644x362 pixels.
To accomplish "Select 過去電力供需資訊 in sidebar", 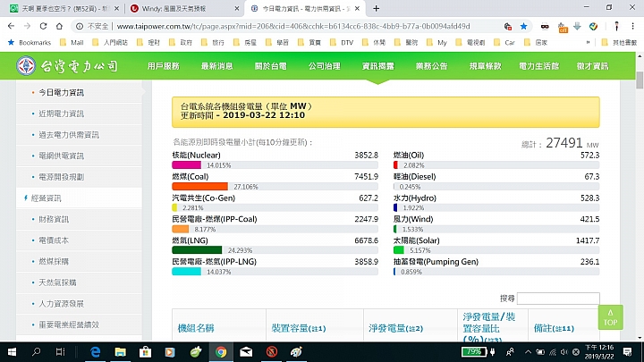I will coord(69,135).
